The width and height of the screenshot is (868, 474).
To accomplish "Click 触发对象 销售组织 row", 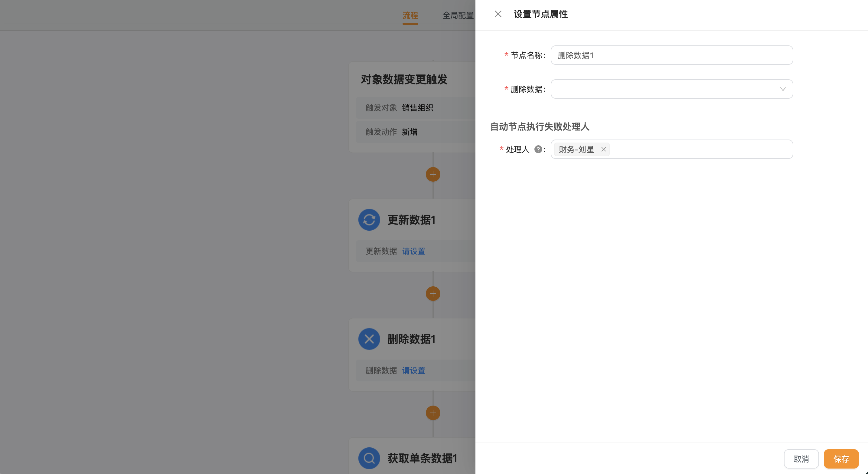I will pos(416,108).
